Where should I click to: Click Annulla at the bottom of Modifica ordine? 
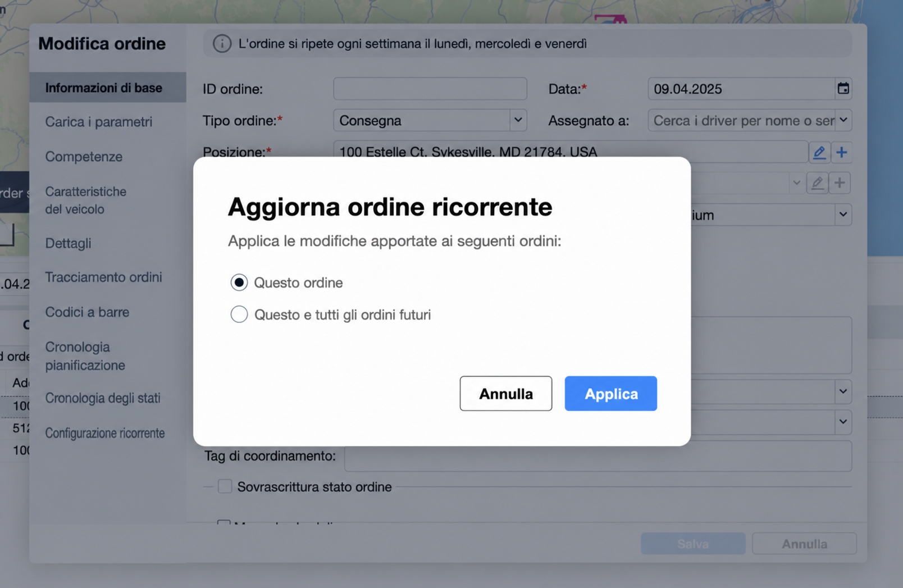click(x=804, y=544)
